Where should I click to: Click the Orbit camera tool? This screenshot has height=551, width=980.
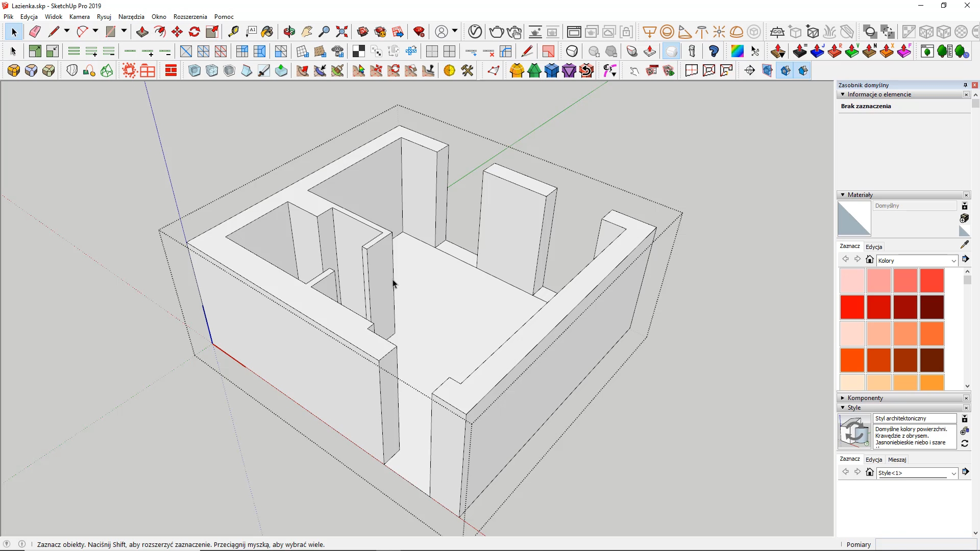tap(289, 32)
